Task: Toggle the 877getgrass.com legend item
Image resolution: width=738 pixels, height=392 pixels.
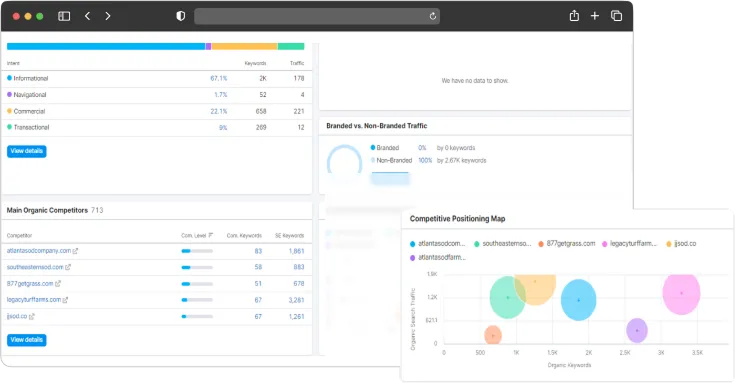Action: click(x=567, y=244)
